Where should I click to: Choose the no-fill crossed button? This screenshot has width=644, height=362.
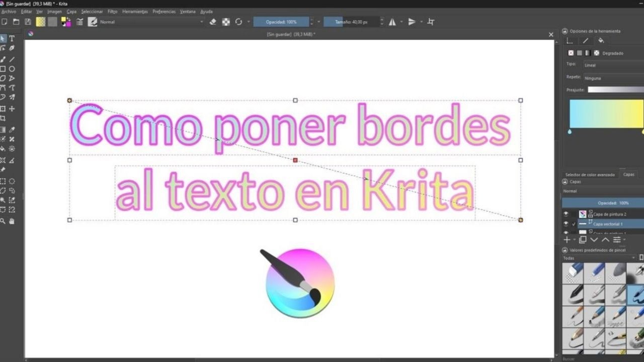[x=571, y=53]
